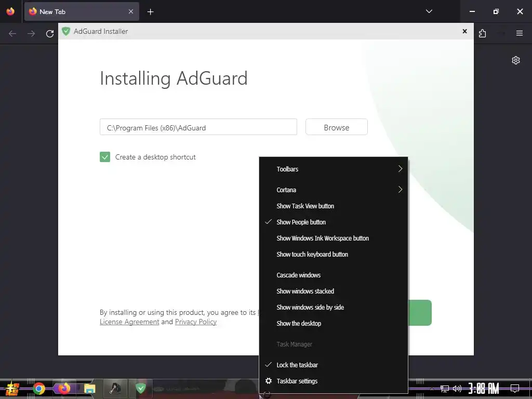Open Taskbar settings

334,381
